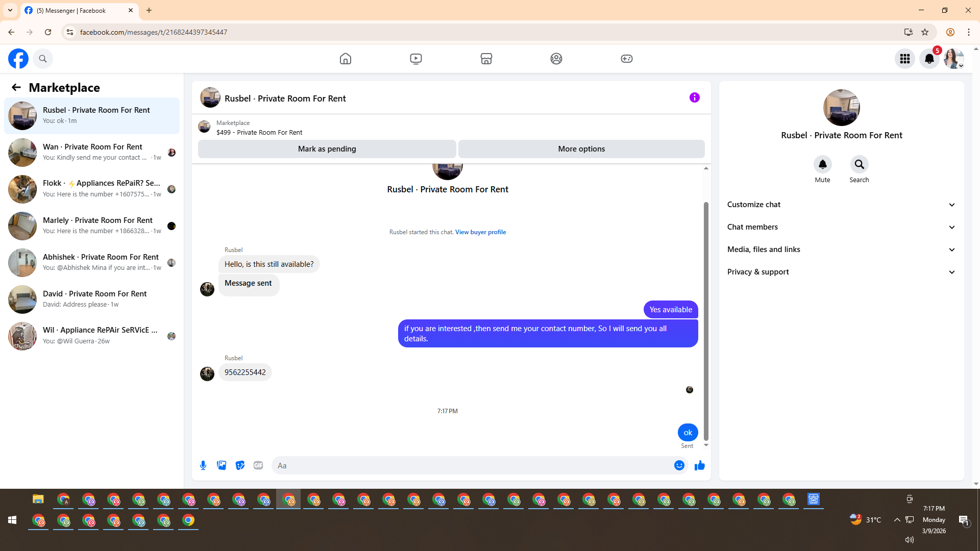Open the notifications bell

(x=929, y=59)
